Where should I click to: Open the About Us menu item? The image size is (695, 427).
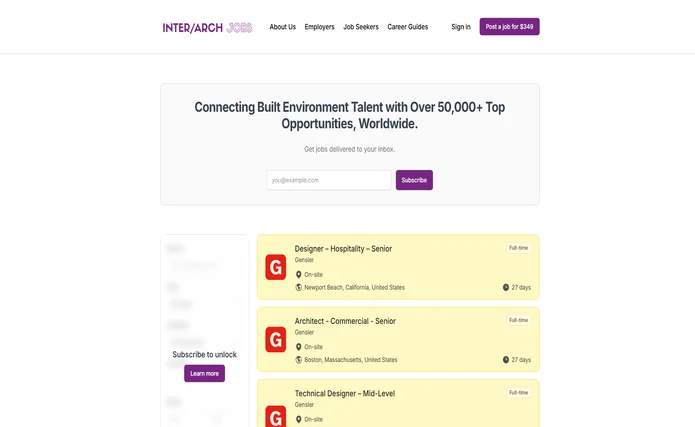click(282, 27)
